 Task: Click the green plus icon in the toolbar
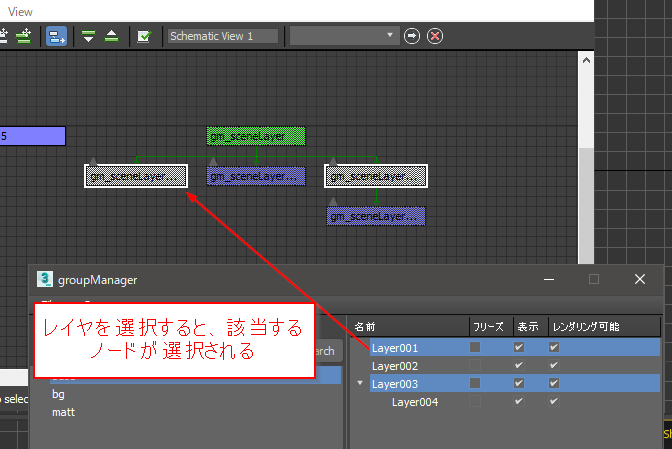(x=23, y=36)
